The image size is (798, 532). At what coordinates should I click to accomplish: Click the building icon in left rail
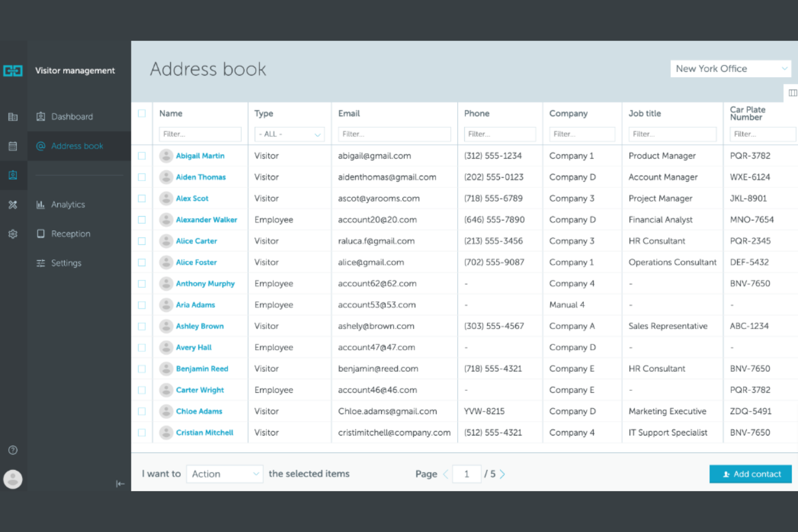tap(13, 117)
